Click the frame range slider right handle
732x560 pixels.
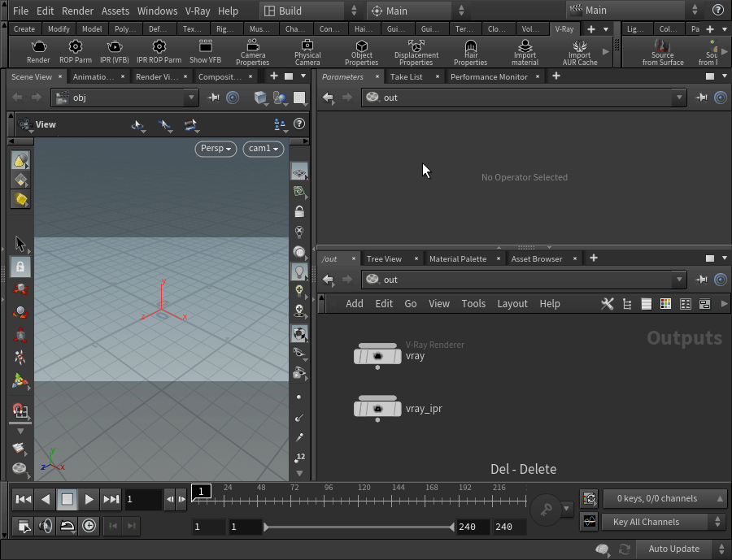point(452,527)
